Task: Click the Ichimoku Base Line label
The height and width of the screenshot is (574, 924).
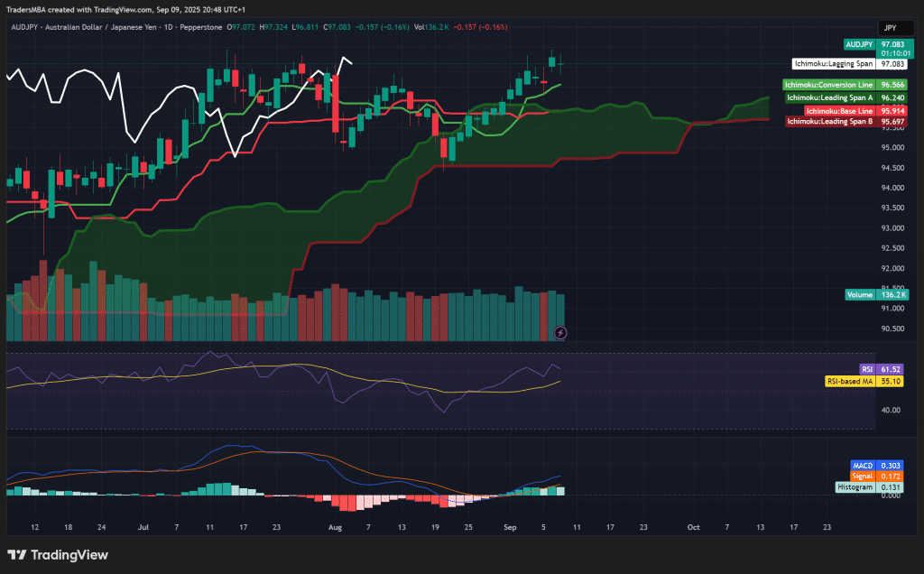Action: point(839,110)
